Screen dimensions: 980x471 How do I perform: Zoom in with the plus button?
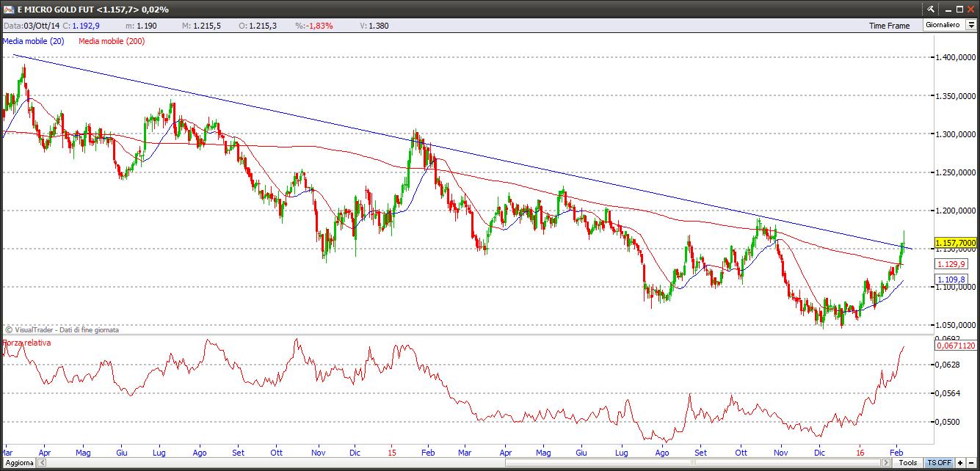pos(960,463)
